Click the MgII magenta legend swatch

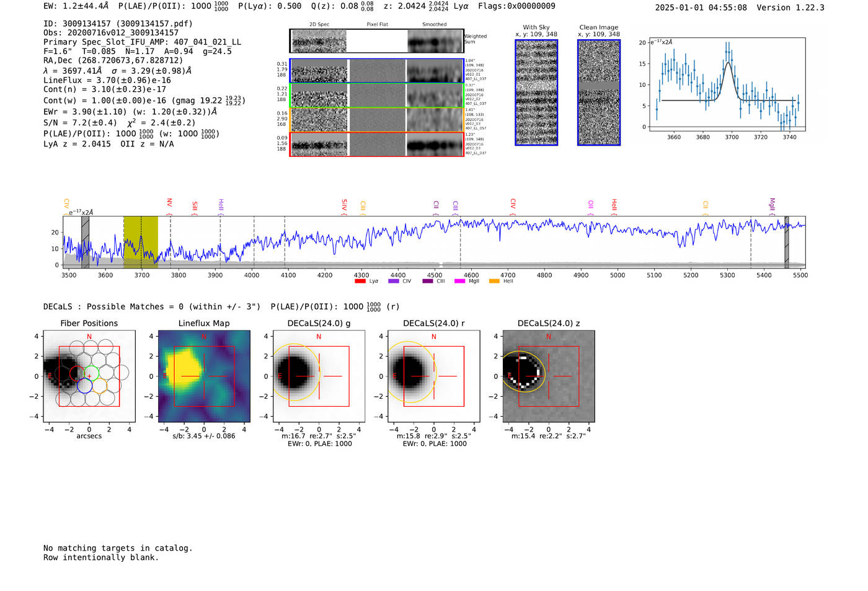459,282
